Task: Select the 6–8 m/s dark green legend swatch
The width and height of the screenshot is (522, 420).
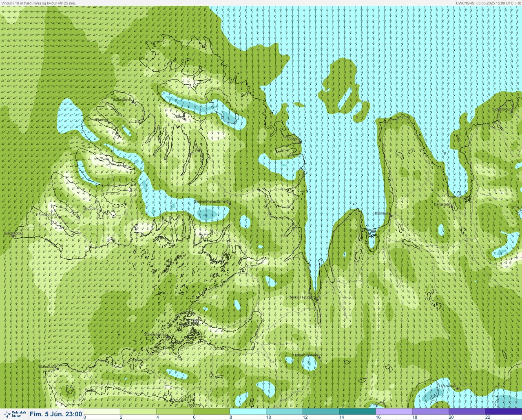Action: coord(211,411)
